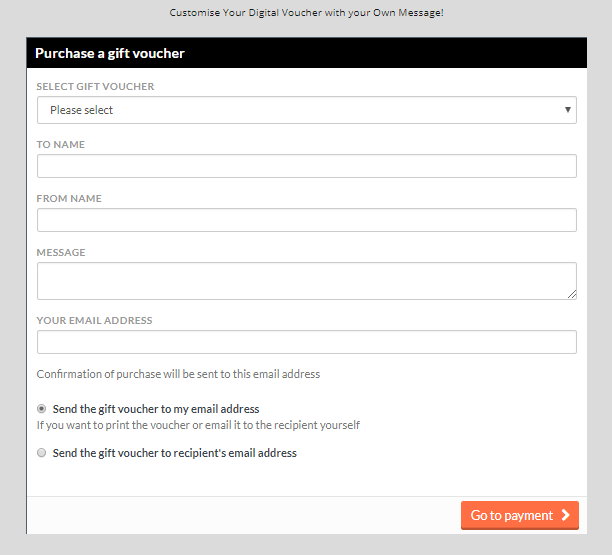The height and width of the screenshot is (555, 612).
Task: Click the 'FROM NAME' field label
Action: (x=69, y=199)
